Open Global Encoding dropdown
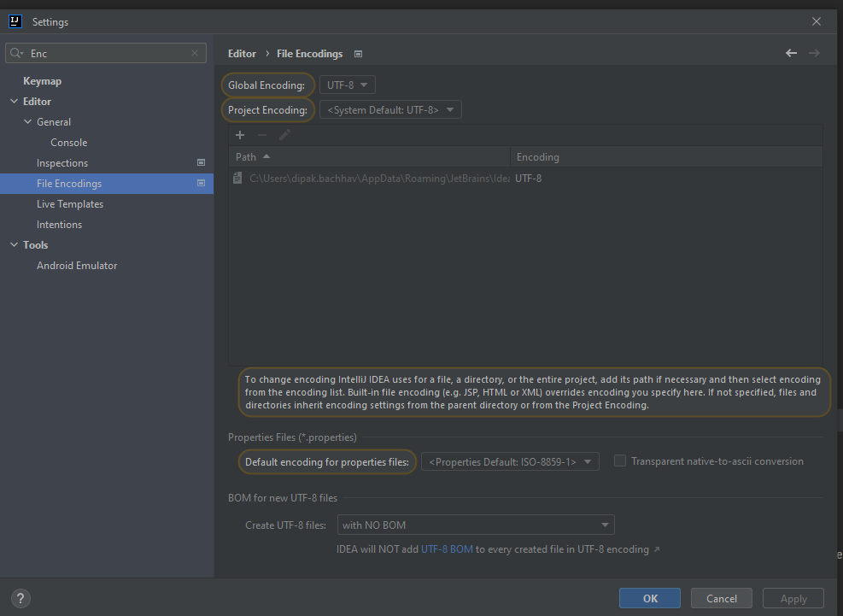Screen dimensions: 843x616 [348, 85]
